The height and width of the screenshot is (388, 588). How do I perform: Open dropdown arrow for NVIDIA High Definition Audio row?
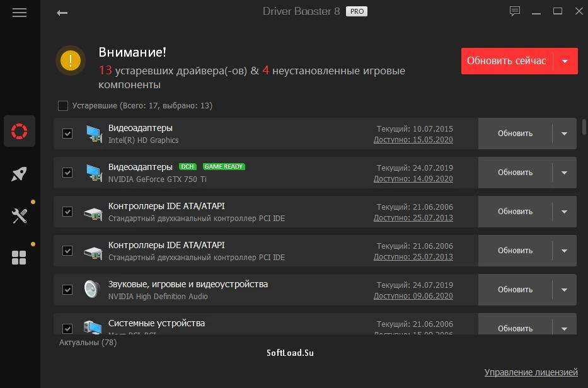[x=564, y=289]
